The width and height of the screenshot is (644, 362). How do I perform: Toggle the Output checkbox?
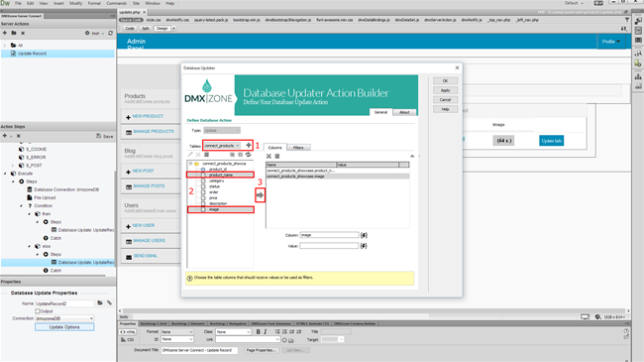point(38,311)
